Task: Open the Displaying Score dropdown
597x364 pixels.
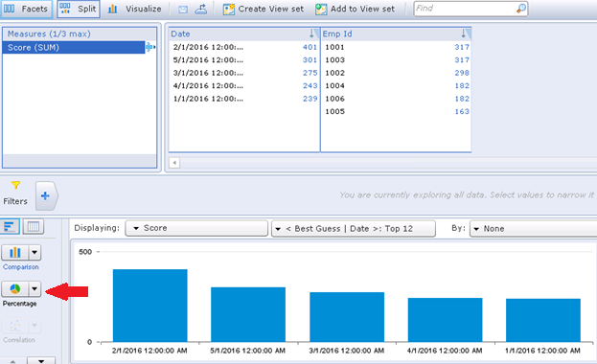Action: point(196,228)
